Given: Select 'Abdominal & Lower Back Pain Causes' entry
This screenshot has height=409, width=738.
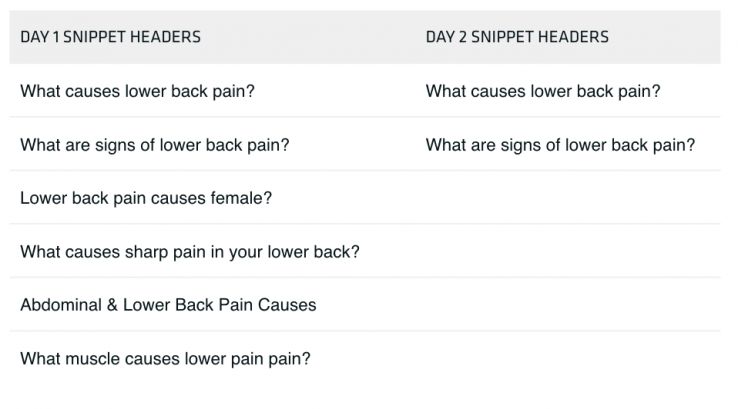Looking at the screenshot, I should [x=168, y=304].
